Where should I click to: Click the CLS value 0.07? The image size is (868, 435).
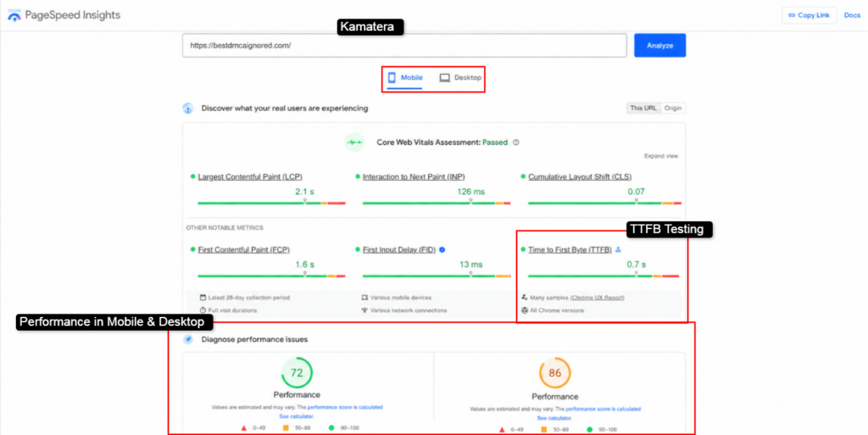pyautogui.click(x=636, y=192)
